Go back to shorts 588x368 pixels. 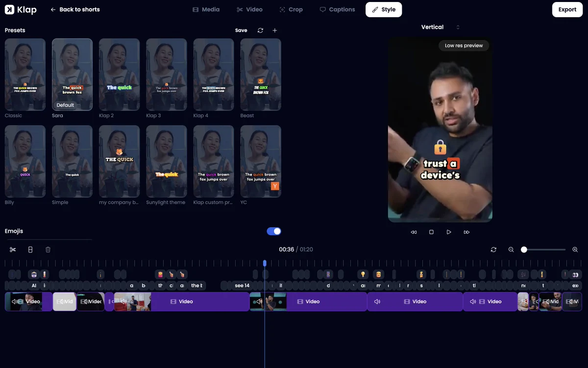click(75, 9)
